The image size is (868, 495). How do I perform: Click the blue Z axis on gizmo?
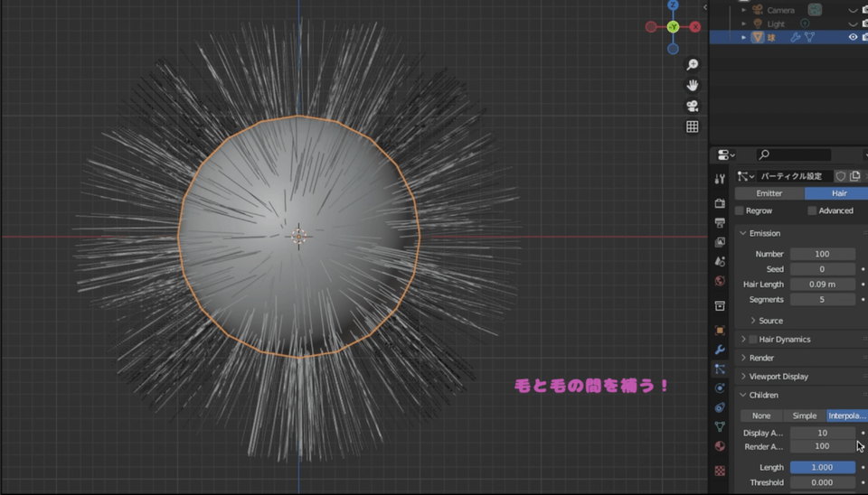(x=673, y=5)
